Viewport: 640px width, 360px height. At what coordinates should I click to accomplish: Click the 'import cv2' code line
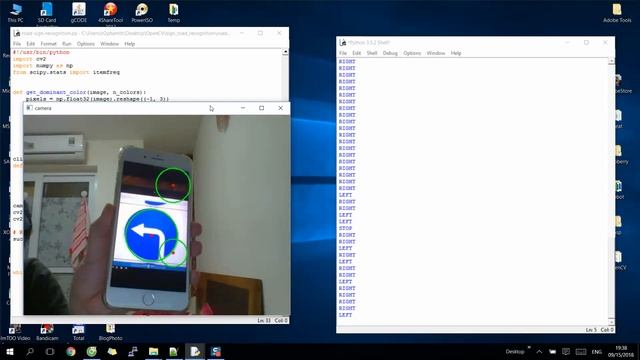29,59
